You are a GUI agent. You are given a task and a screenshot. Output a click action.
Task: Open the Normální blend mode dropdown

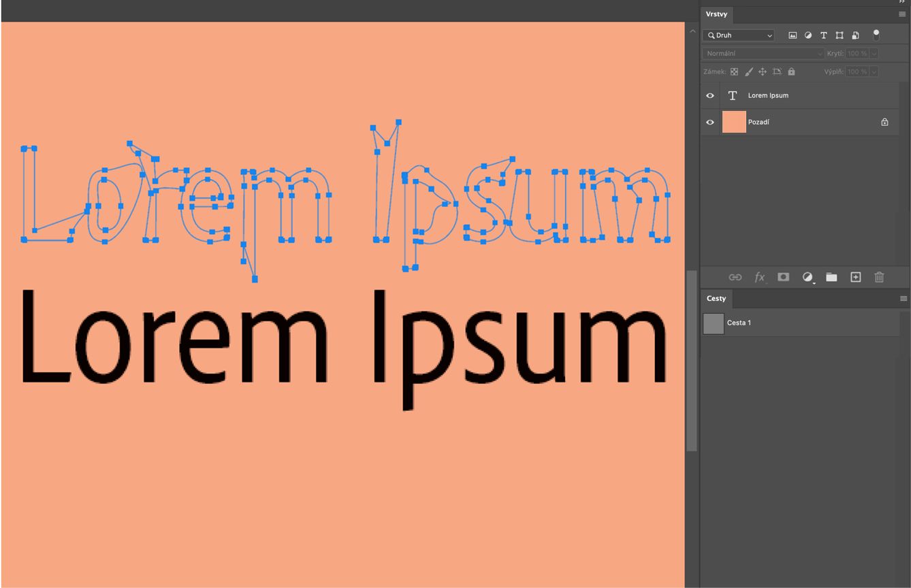tap(764, 53)
